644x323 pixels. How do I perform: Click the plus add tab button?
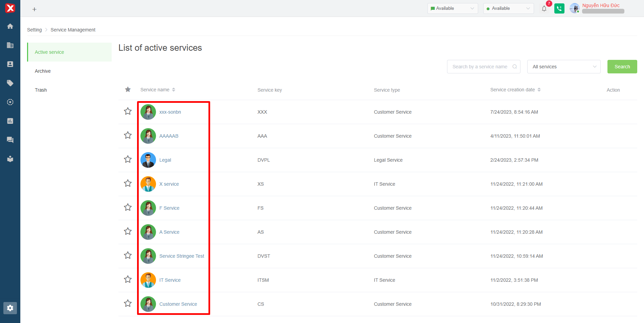pyautogui.click(x=34, y=9)
